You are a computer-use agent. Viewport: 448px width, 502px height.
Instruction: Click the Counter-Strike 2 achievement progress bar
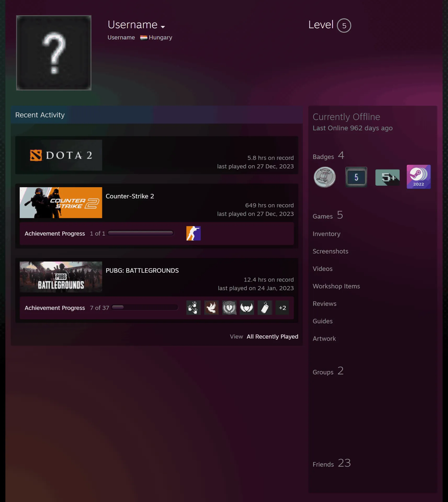coord(140,233)
